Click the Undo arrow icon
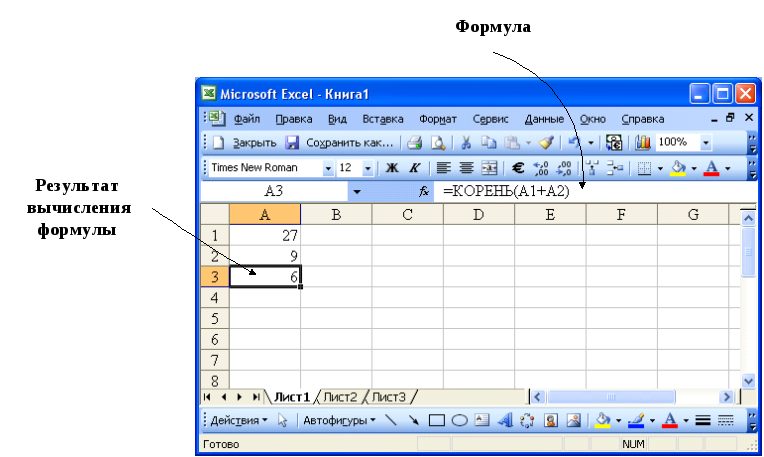764x457 pixels. click(x=574, y=143)
